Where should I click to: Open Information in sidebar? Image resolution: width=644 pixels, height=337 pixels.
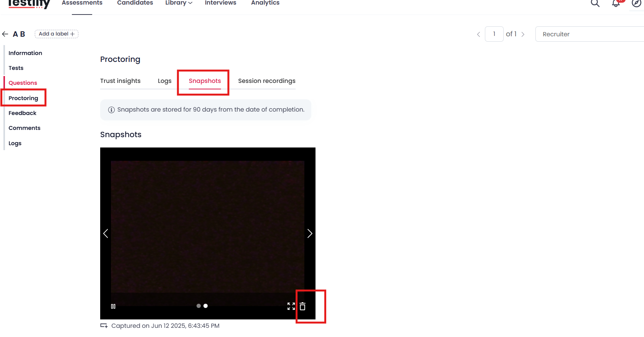click(25, 53)
